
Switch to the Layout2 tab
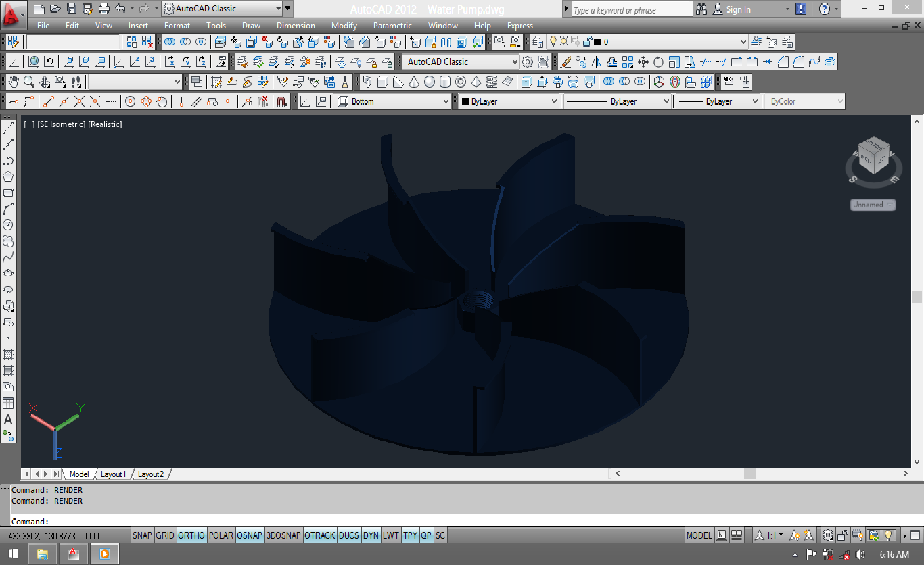(x=150, y=474)
